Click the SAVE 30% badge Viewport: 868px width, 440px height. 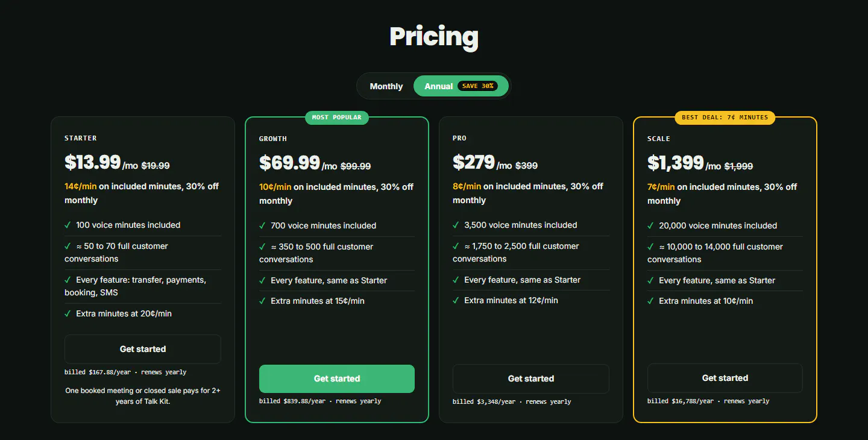coord(477,86)
